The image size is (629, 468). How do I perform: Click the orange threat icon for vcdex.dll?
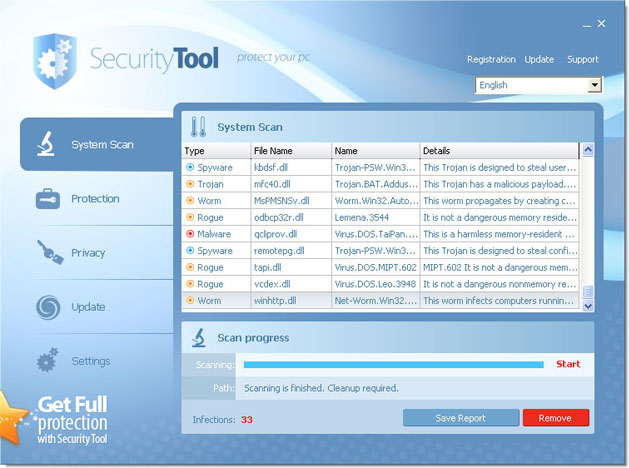tap(190, 284)
